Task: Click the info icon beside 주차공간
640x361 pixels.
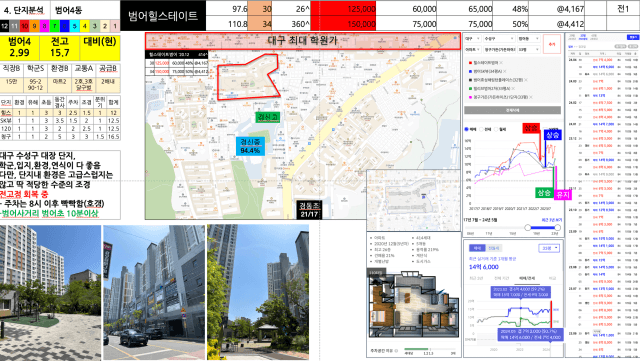Action: [x=396, y=351]
